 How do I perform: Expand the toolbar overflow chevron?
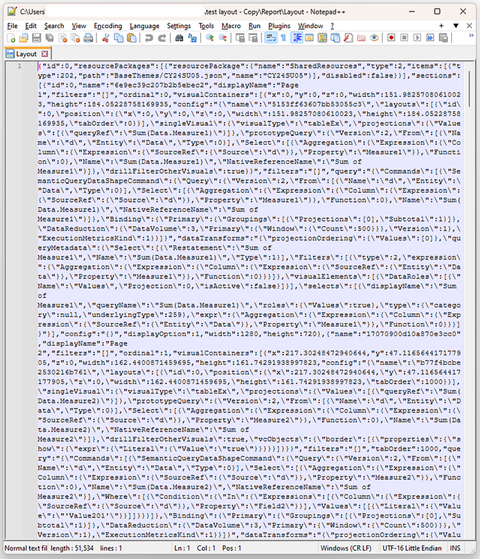[471, 36]
